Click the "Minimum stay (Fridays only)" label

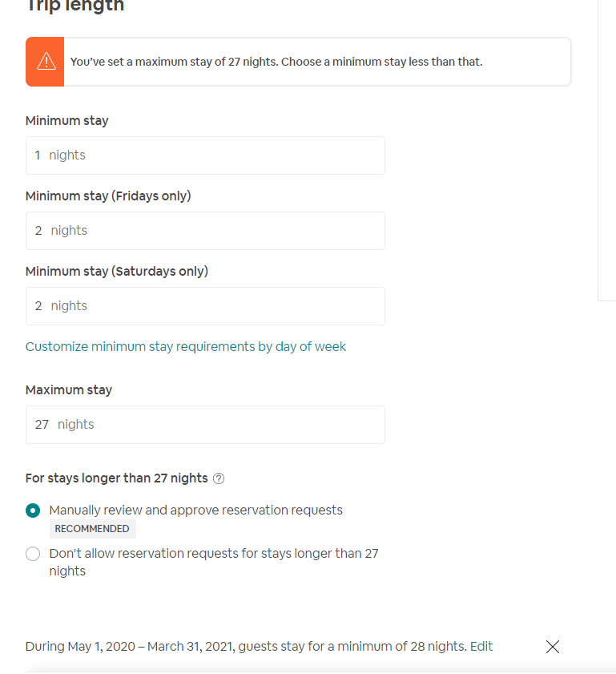pyautogui.click(x=108, y=196)
